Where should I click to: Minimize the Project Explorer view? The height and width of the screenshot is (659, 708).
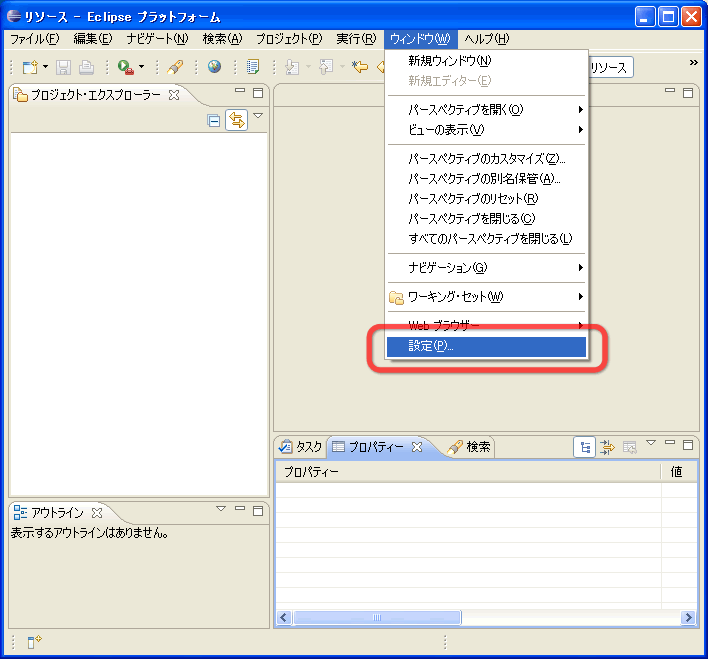click(240, 90)
